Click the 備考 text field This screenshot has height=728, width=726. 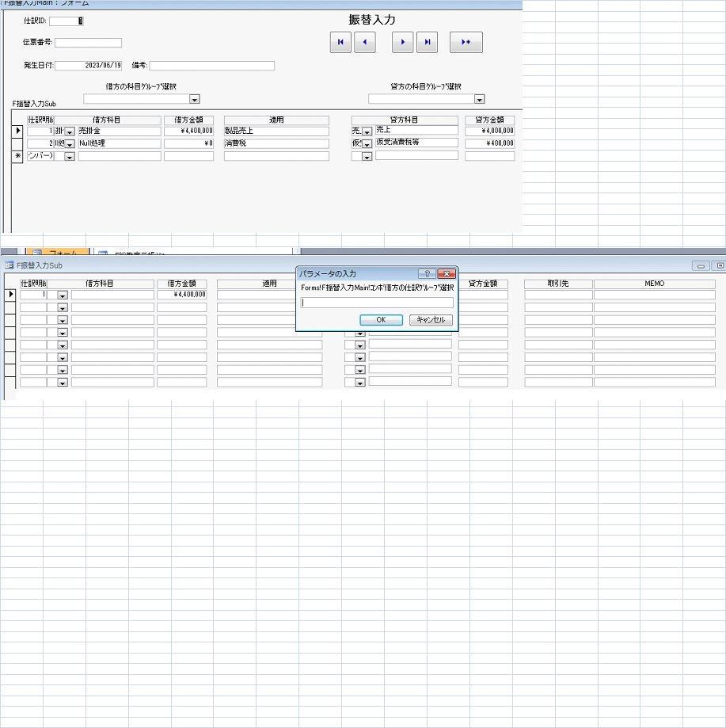(211, 66)
